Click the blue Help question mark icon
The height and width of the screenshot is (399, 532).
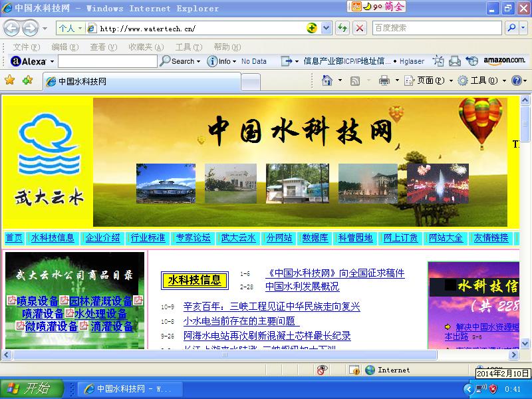click(x=517, y=80)
